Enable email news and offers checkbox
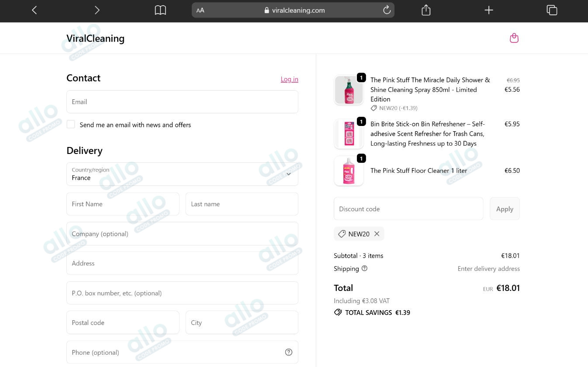This screenshot has width=588, height=367. click(71, 125)
